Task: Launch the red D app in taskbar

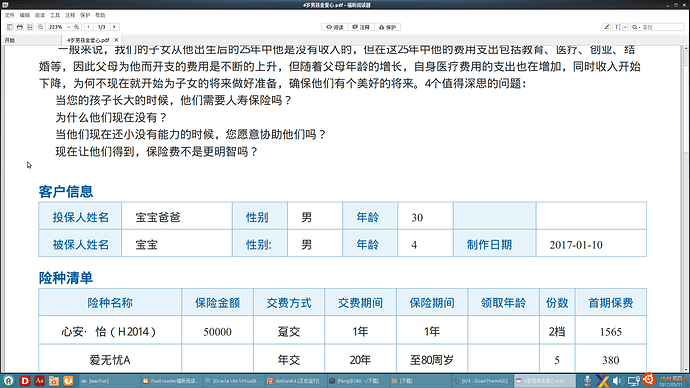Action: click(25, 381)
